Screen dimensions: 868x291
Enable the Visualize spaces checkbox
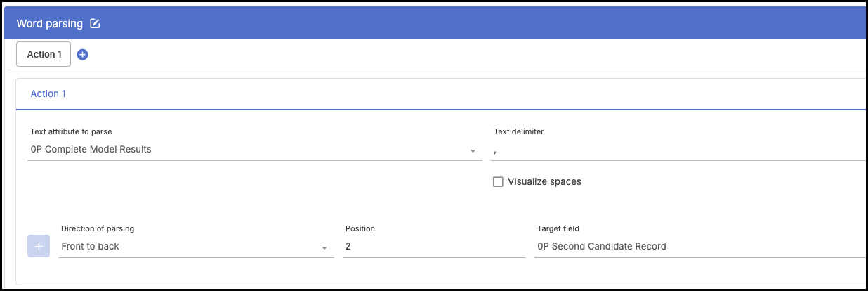[498, 181]
